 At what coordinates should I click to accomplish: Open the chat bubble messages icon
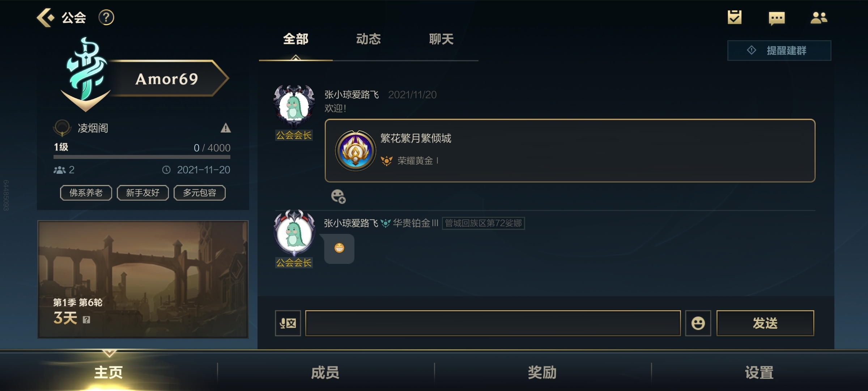click(776, 18)
